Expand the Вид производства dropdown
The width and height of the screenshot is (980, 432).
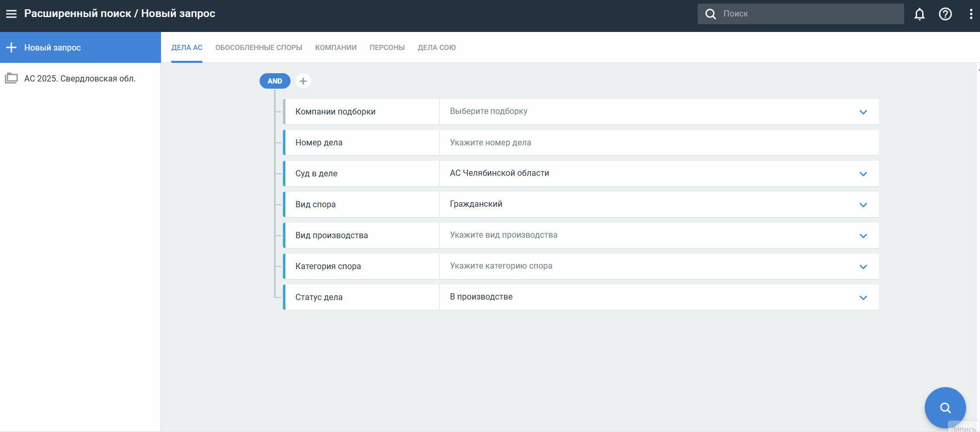coord(863,236)
